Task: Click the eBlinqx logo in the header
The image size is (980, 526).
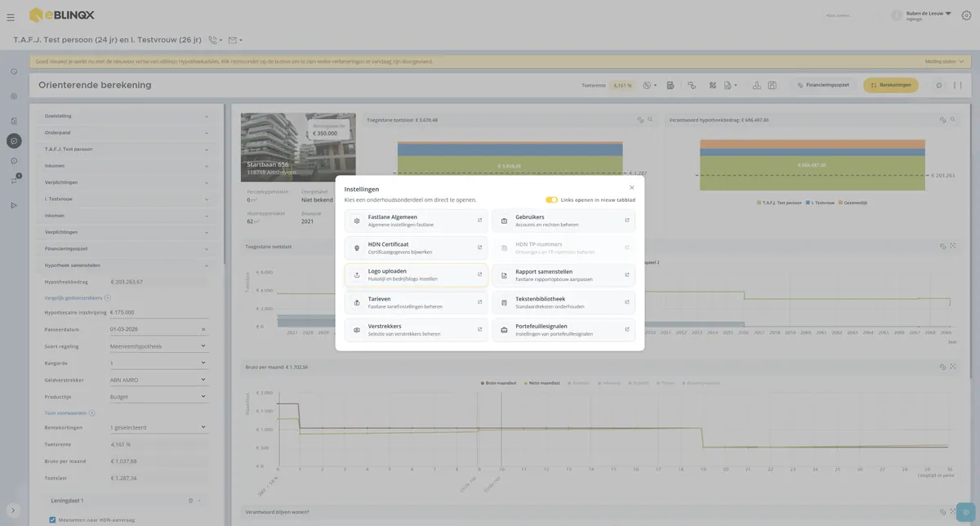Action: 61,15
